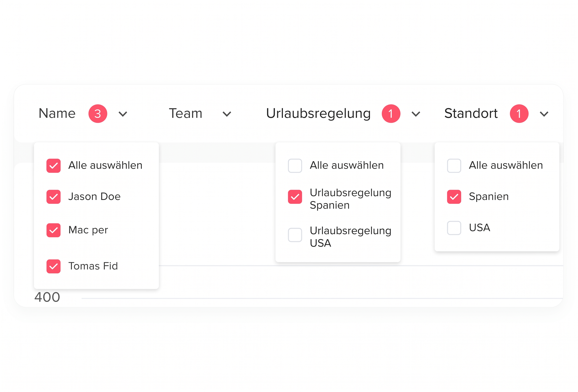This screenshot has height=392, width=578.
Task: Click the Standort column header label
Action: pyautogui.click(x=471, y=113)
